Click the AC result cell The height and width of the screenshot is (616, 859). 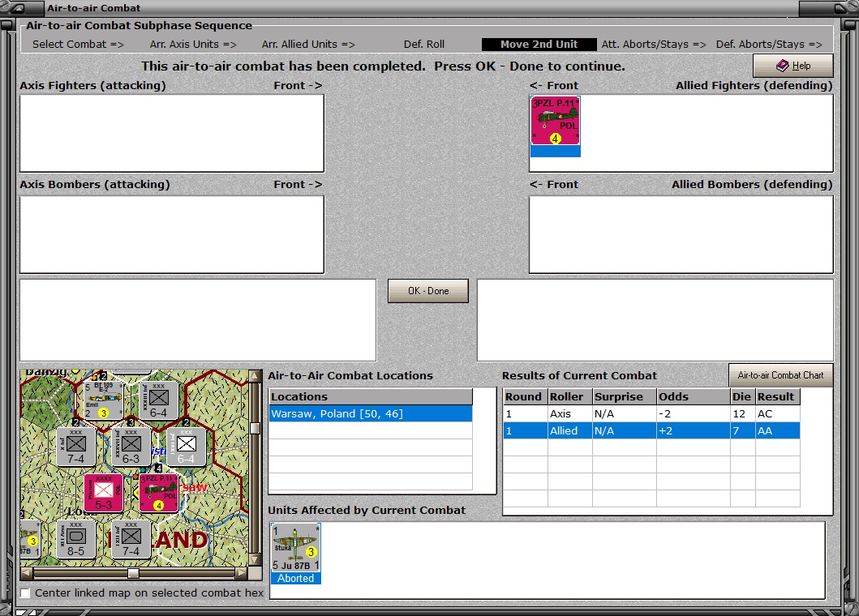coord(778,414)
